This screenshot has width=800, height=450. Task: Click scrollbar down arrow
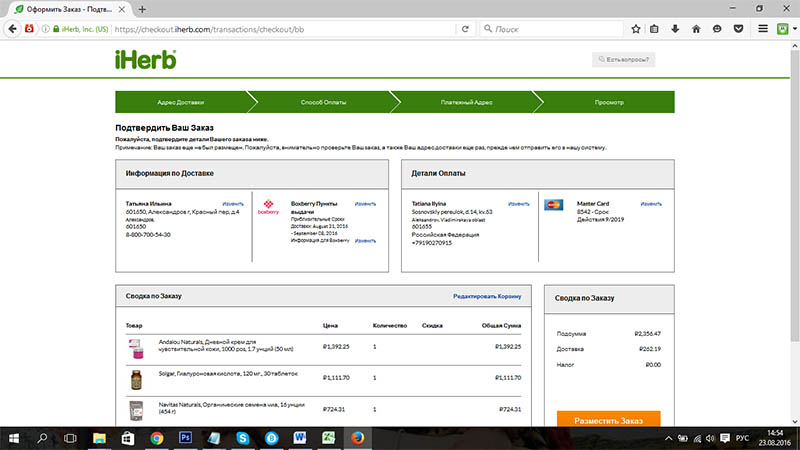tap(794, 421)
